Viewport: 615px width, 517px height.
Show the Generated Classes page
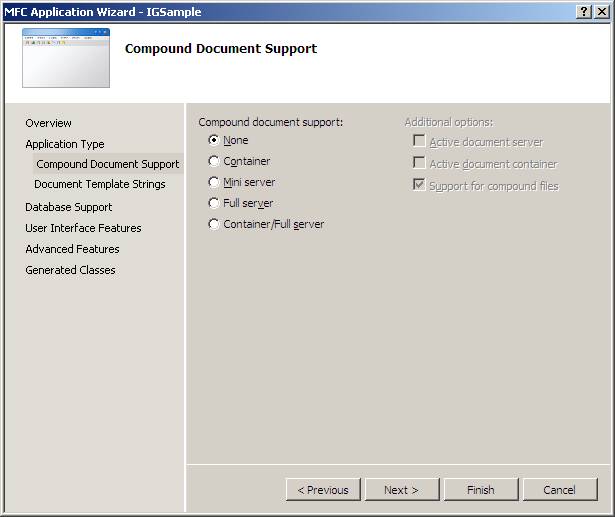(70, 270)
